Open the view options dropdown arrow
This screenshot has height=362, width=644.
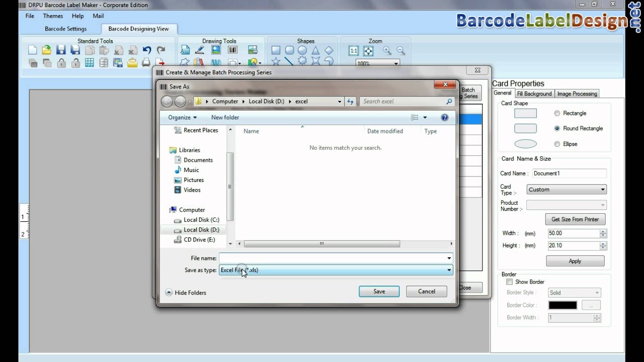pos(425,117)
